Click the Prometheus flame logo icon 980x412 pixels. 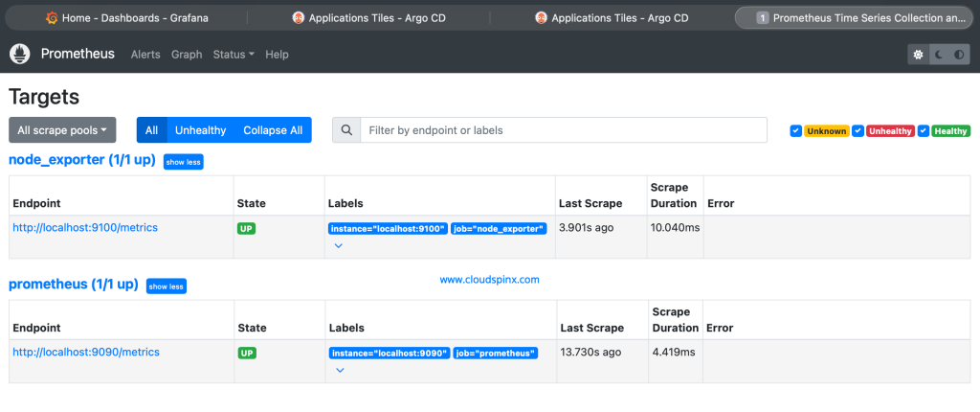(x=20, y=55)
